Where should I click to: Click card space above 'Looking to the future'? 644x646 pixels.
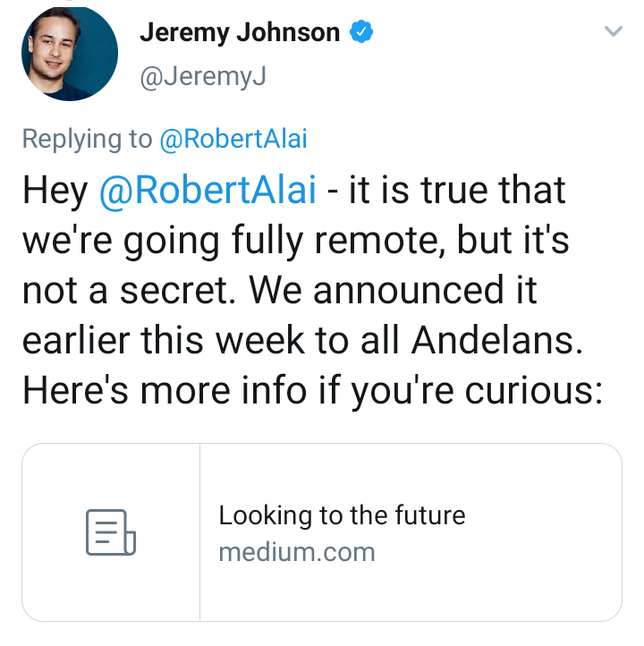[411, 474]
